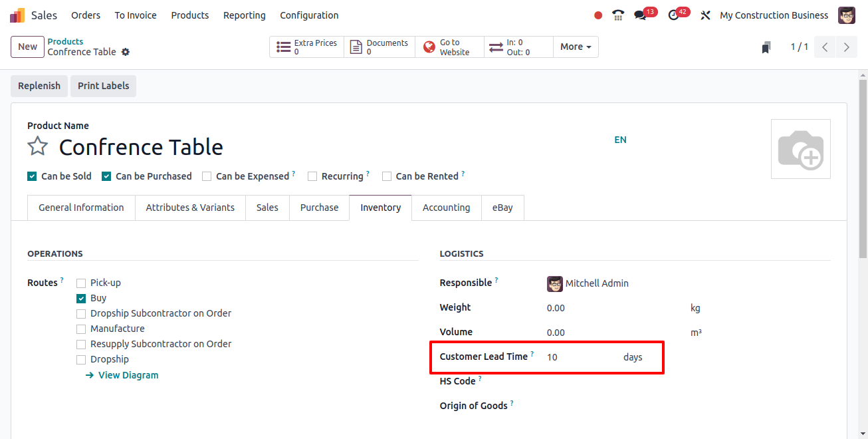Open the Sales tab
Viewport: 868px width, 439px height.
click(267, 208)
